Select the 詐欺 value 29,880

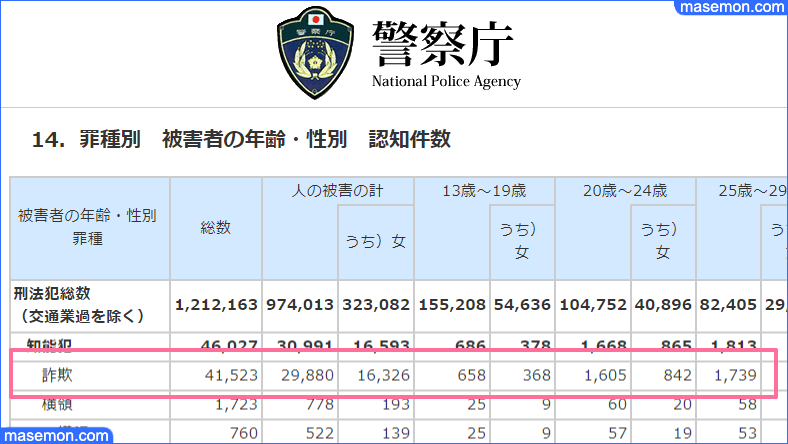click(308, 375)
